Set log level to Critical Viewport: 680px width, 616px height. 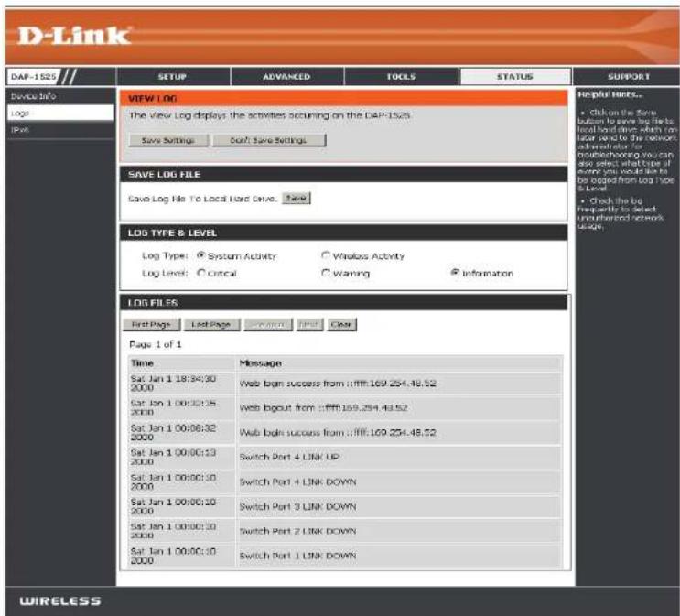(x=200, y=273)
